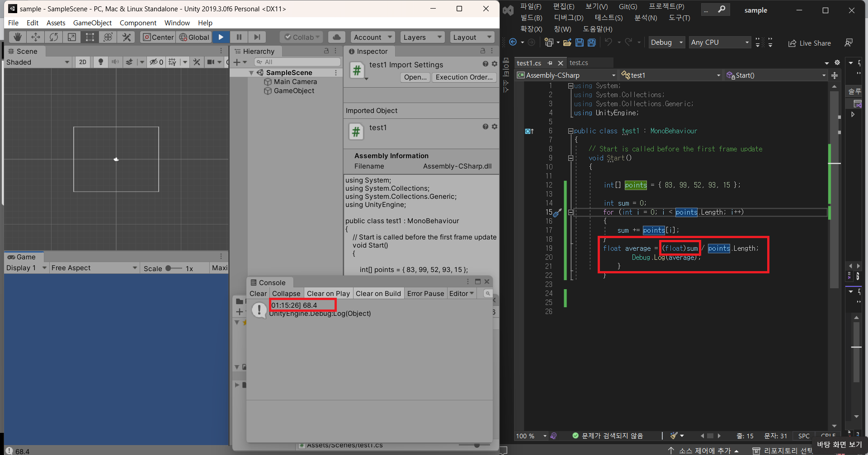Image resolution: width=868 pixels, height=455 pixels.
Task: Toggle Center pivot mode button
Action: click(158, 37)
